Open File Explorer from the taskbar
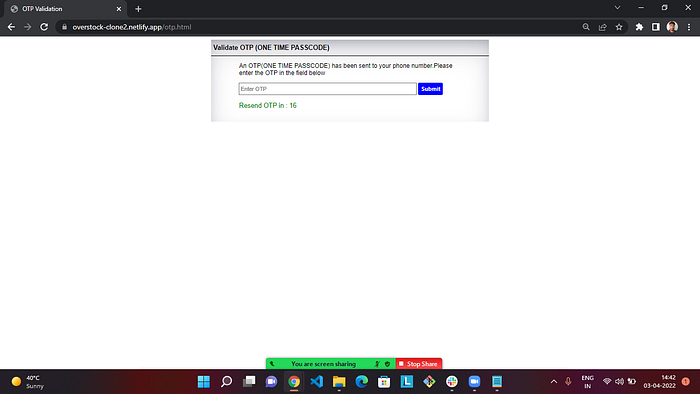 click(339, 382)
